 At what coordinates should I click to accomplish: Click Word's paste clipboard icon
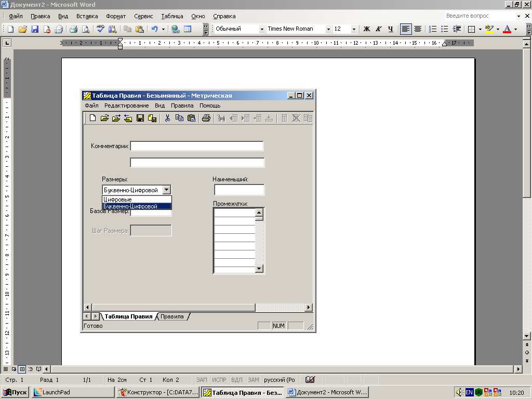(139, 29)
